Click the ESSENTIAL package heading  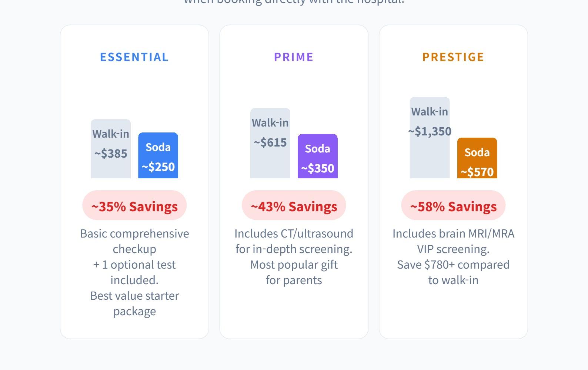pos(134,57)
